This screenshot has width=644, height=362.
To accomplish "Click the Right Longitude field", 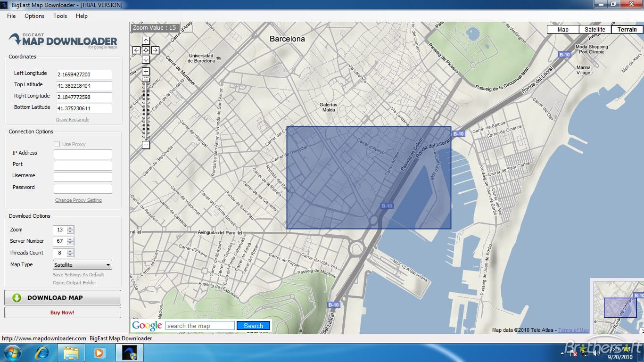I will click(83, 97).
